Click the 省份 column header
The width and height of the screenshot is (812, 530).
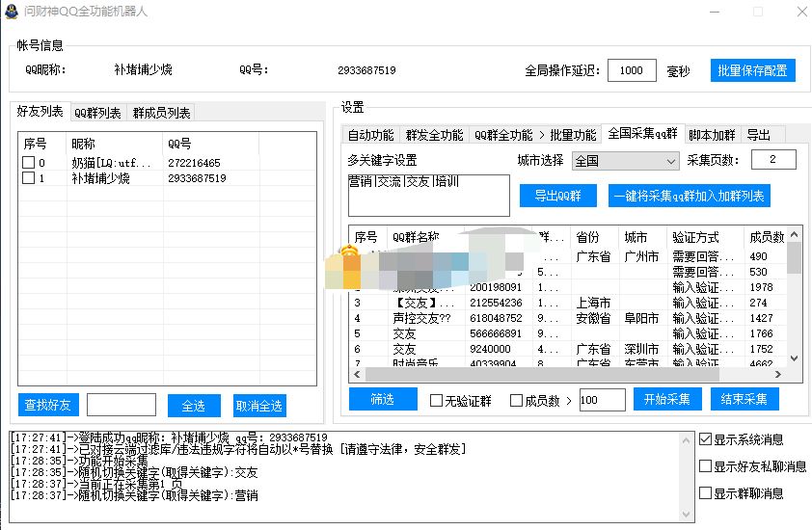[594, 237]
